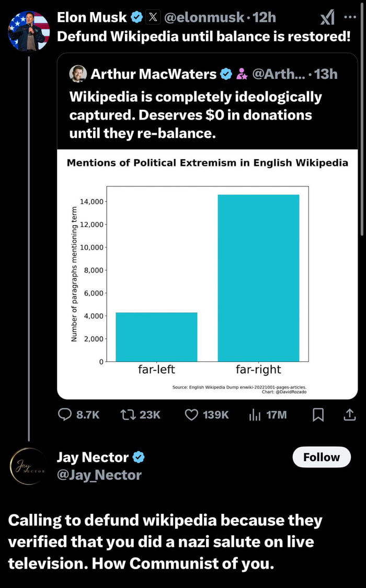366x588 pixels.
Task: Click Jay Nector's verified checkmark
Action: pyautogui.click(x=139, y=457)
